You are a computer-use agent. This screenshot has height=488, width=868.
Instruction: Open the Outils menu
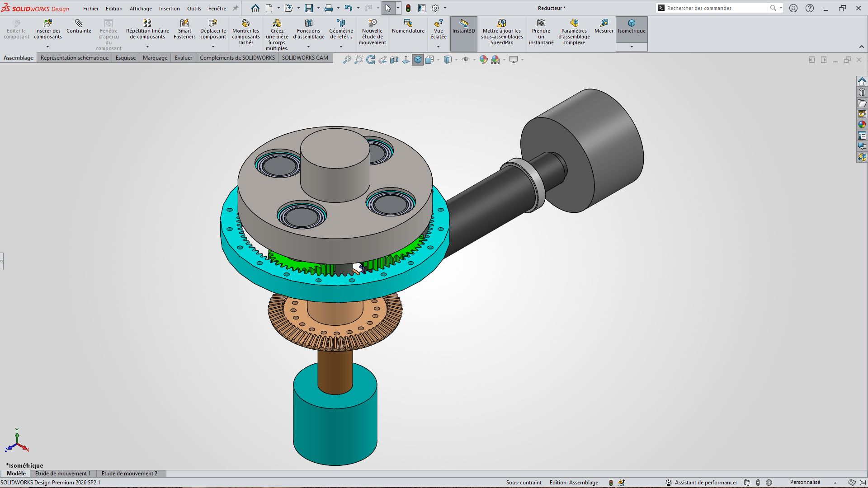click(194, 9)
